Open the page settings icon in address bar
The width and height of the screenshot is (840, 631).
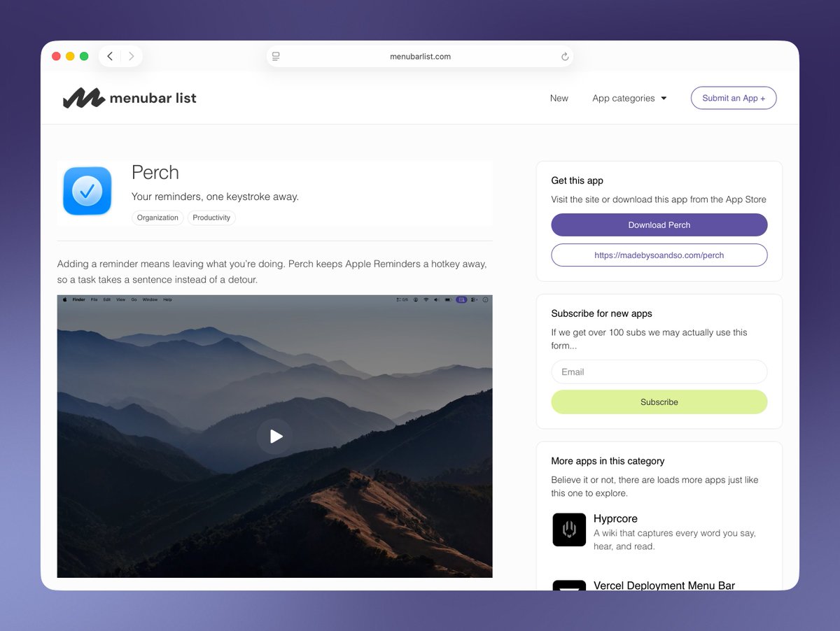point(276,57)
